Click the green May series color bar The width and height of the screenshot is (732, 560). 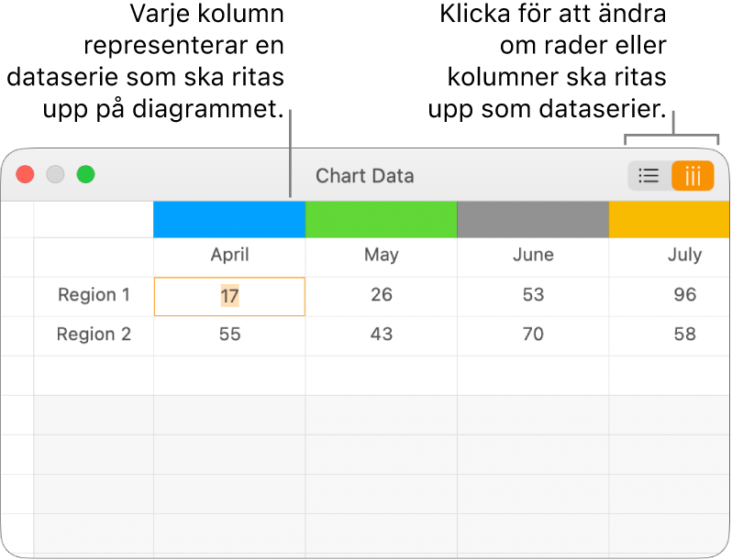(381, 220)
